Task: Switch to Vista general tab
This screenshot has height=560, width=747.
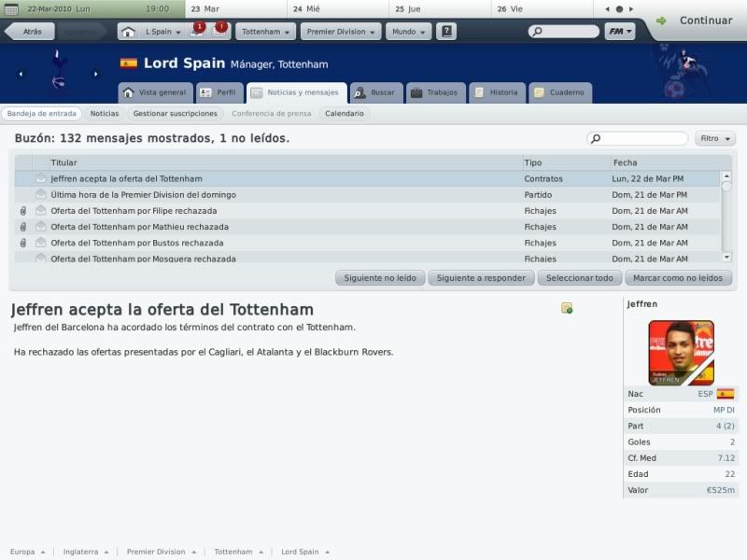Action: [x=155, y=92]
